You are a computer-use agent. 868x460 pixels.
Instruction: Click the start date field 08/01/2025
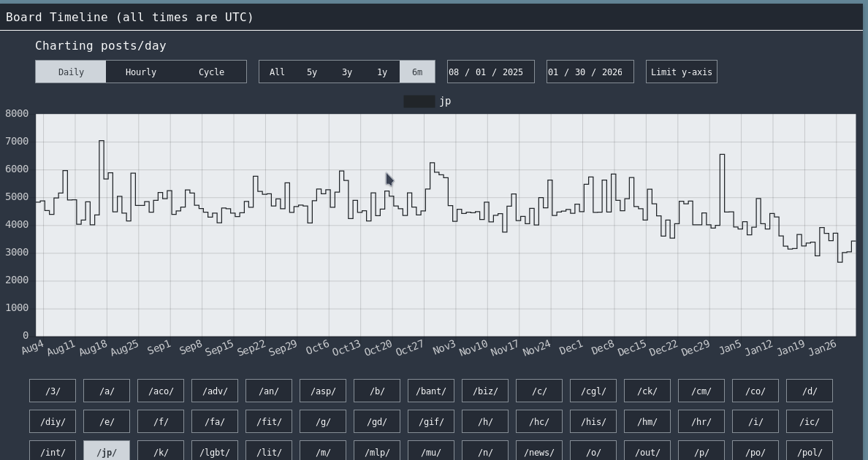coord(490,72)
